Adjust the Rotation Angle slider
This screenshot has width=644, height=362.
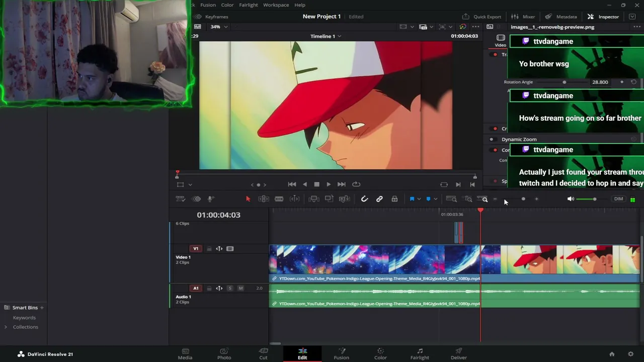click(x=564, y=82)
